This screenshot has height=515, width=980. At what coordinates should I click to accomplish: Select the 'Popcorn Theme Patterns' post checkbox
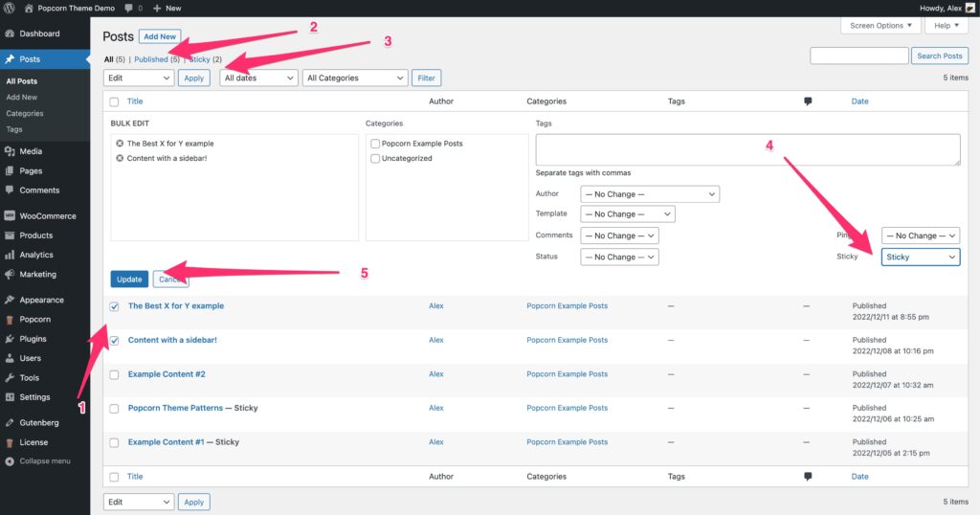point(114,409)
